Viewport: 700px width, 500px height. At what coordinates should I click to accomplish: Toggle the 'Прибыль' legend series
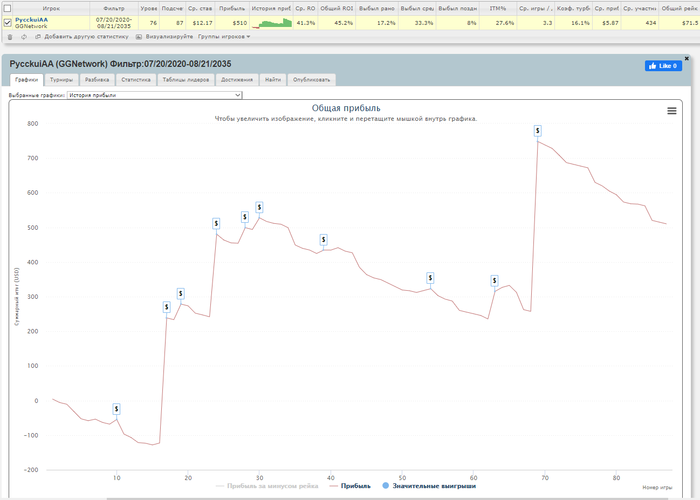(350, 486)
